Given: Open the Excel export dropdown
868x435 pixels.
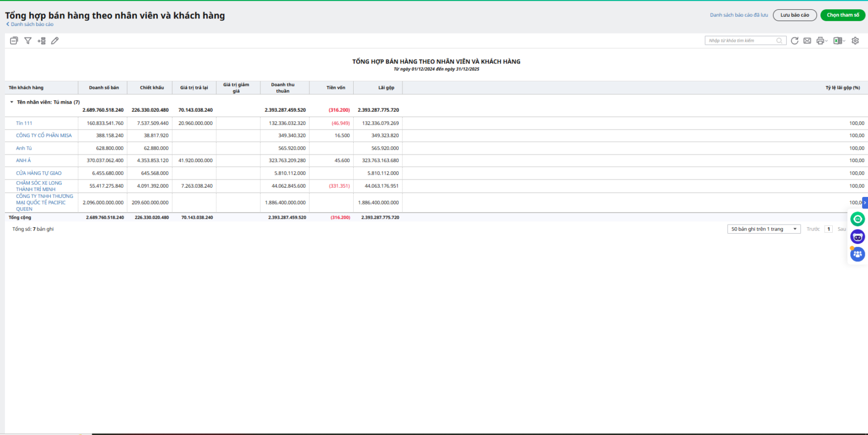Looking at the screenshot, I should click(839, 41).
